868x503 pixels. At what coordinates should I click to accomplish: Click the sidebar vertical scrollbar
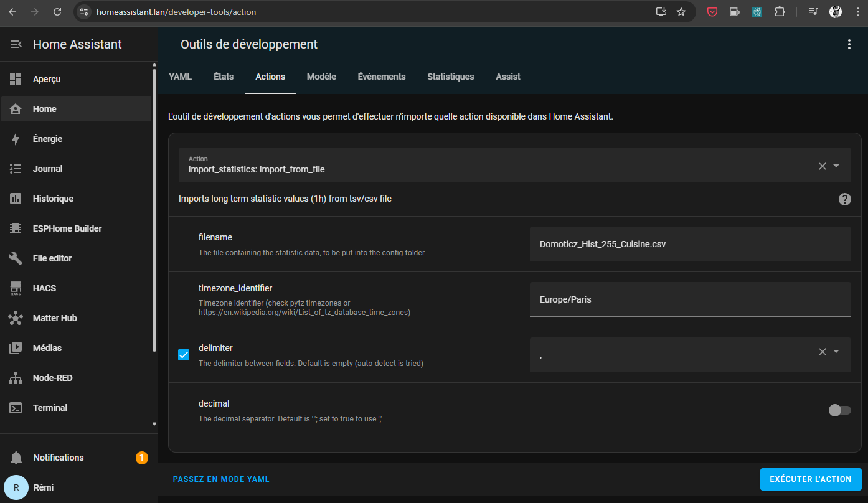pyautogui.click(x=154, y=212)
